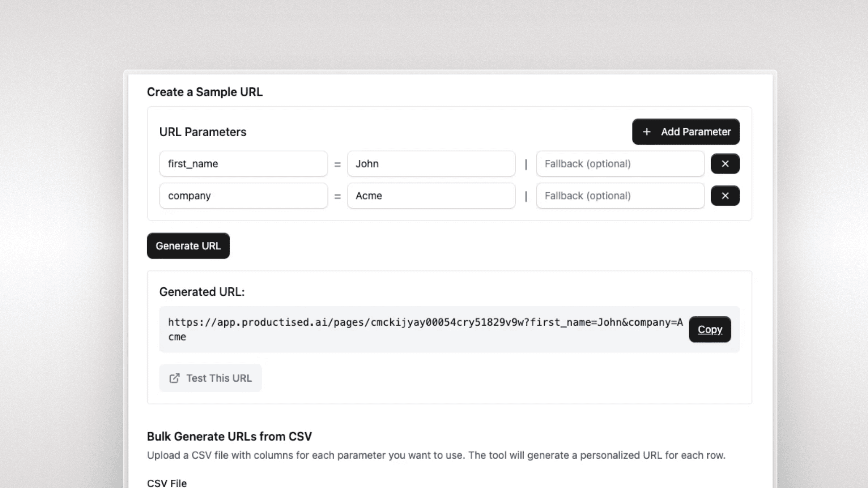Image resolution: width=868 pixels, height=488 pixels.
Task: Click the Generated URL: label
Action: coord(202,292)
